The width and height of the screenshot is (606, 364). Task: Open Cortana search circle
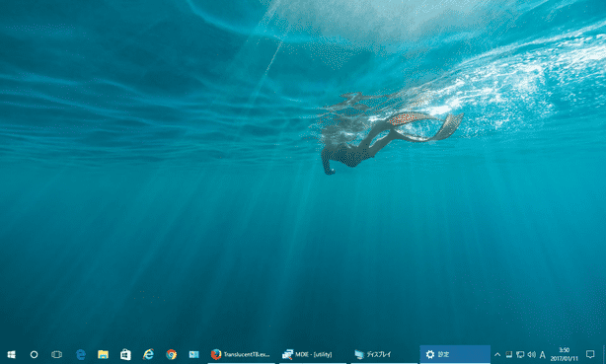pos(34,354)
